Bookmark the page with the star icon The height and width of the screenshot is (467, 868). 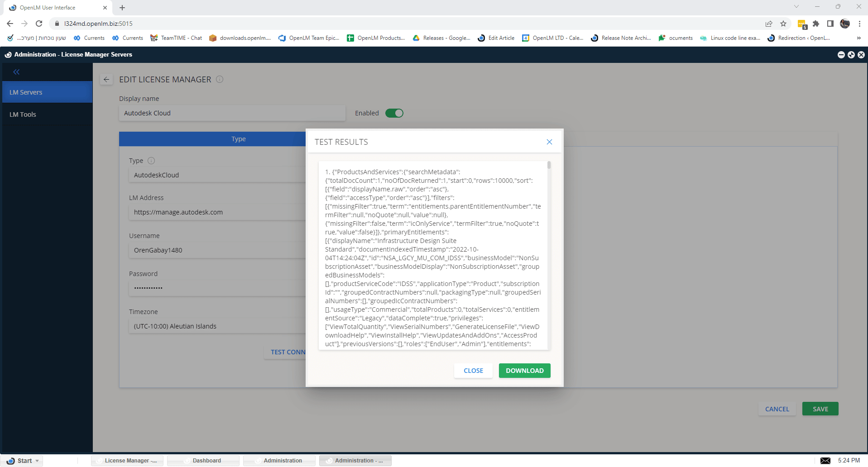783,24
